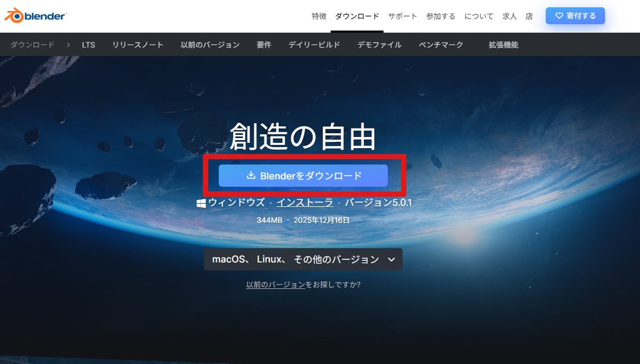Click the Windows logo icon beside ウィンドウズ

[201, 203]
